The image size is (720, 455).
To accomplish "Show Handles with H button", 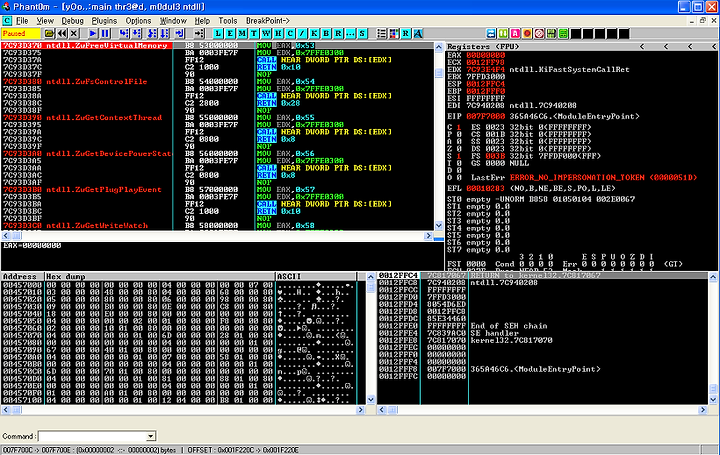I will point(278,34).
